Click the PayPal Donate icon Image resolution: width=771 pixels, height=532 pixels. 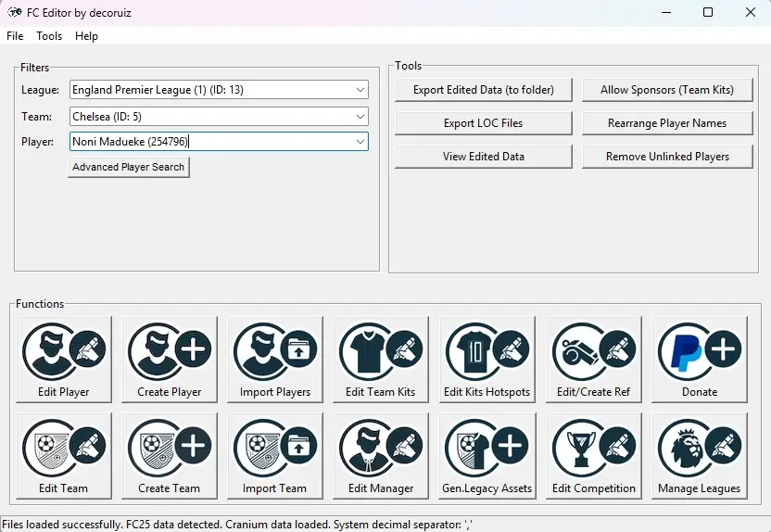(700, 360)
